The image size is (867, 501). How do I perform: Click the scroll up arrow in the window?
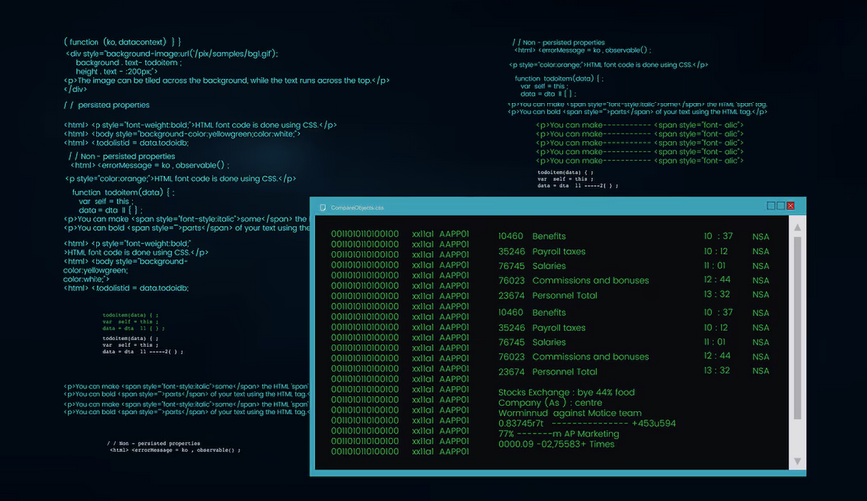(797, 228)
